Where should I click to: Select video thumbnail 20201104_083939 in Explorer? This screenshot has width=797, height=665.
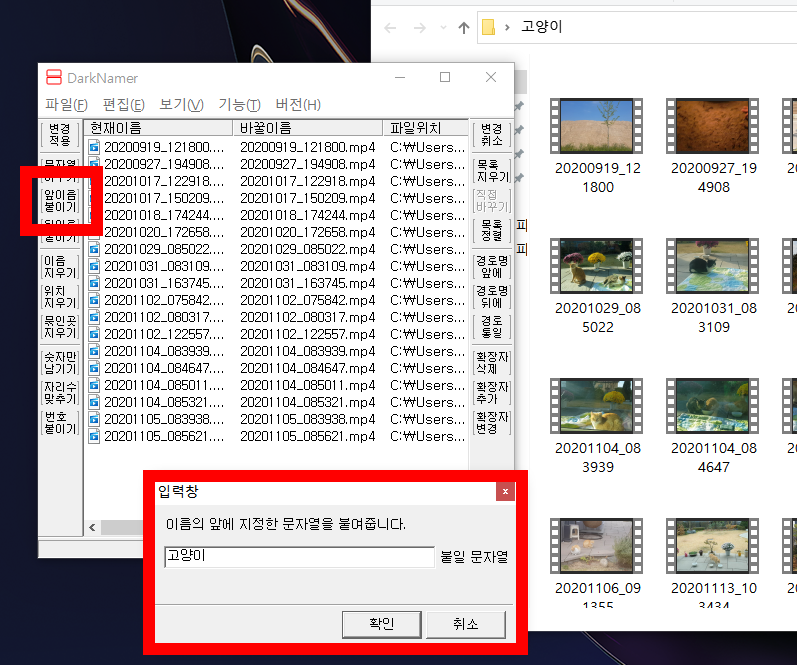(x=597, y=406)
